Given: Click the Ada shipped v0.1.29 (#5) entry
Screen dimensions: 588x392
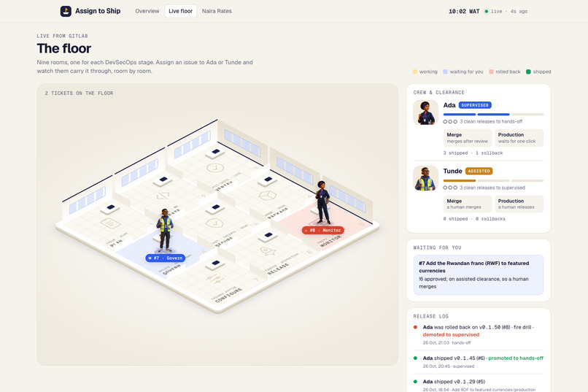Looking at the screenshot, I should [479, 385].
